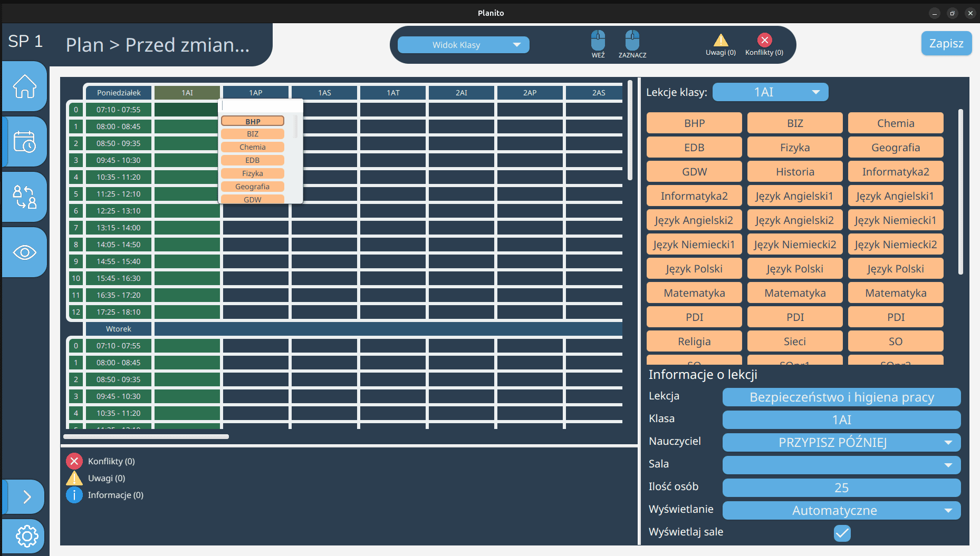Image resolution: width=980 pixels, height=556 pixels.
Task: Open the Nauczyciel PRZYPISZ PÓŹNIEJ dropdown
Action: (x=841, y=442)
